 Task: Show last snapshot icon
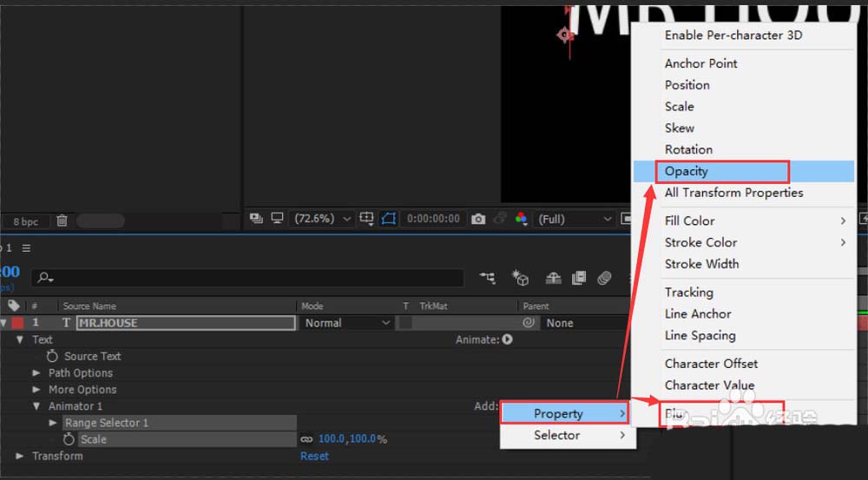[x=500, y=219]
